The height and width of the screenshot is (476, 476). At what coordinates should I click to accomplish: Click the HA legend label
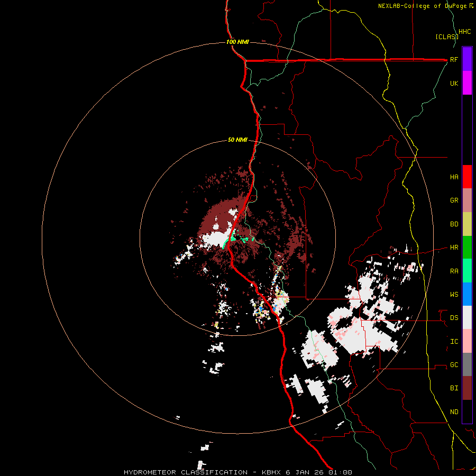[x=454, y=177]
